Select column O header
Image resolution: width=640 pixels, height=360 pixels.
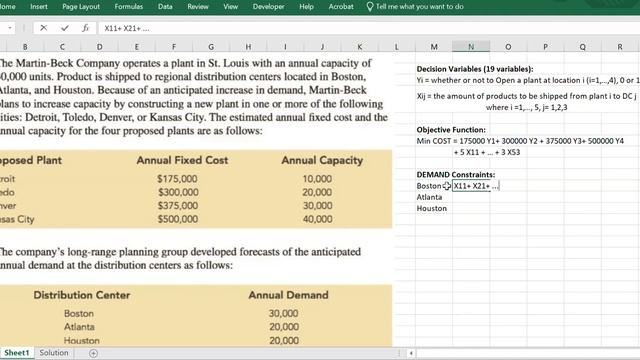508,47
